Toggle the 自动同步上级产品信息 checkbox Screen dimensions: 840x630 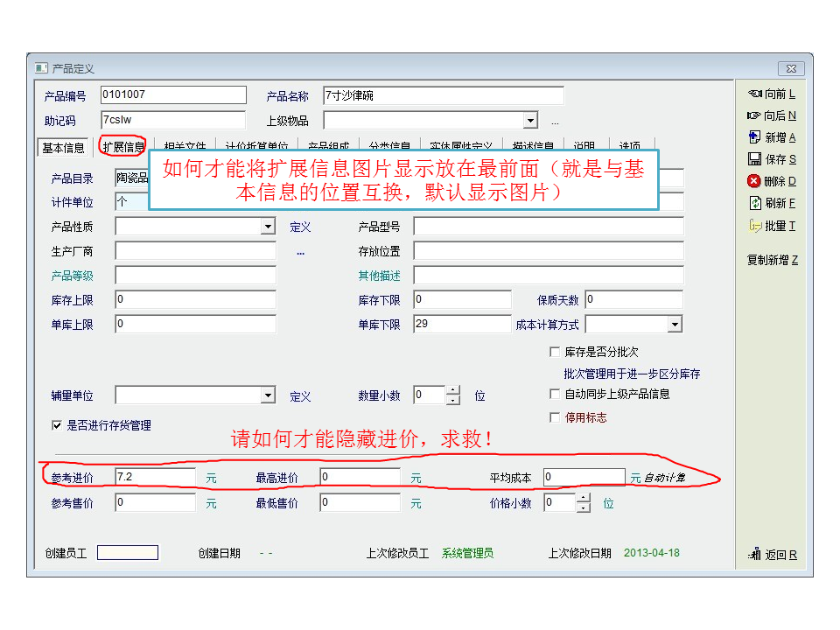coord(555,394)
